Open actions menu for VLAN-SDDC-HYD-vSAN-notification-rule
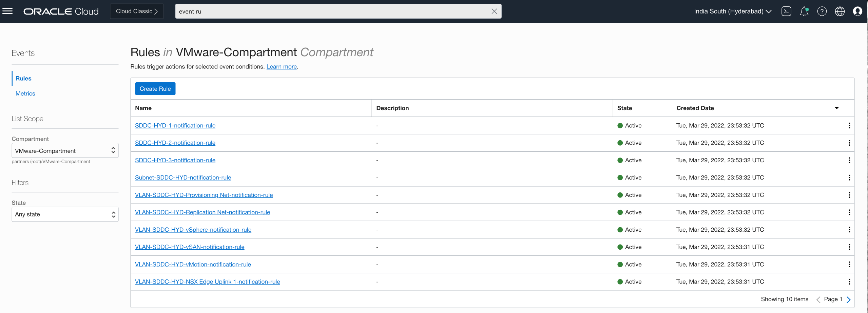This screenshot has width=868, height=313. 849,247
